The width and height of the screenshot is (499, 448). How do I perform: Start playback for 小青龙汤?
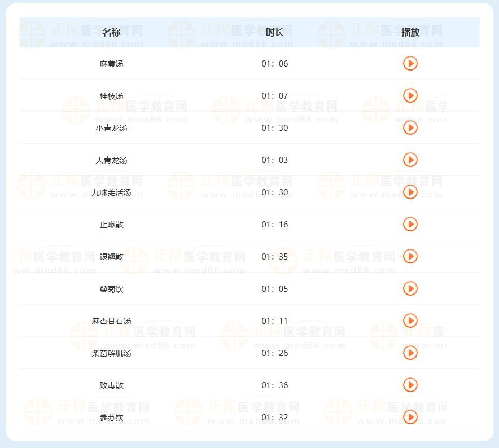(x=410, y=128)
